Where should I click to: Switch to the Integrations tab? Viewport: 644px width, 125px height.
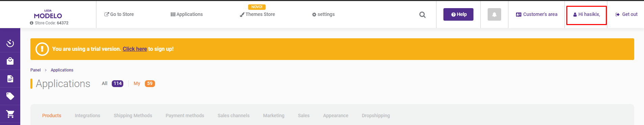point(87,116)
